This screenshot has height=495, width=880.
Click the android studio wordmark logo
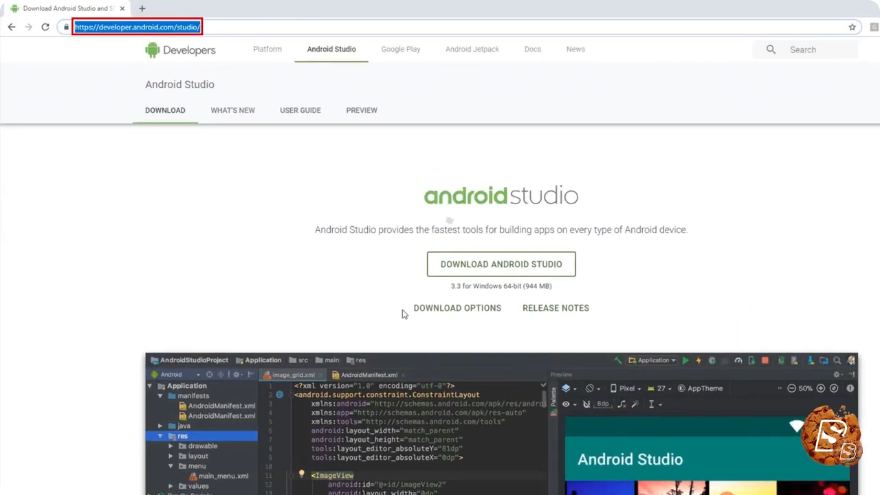[501, 195]
